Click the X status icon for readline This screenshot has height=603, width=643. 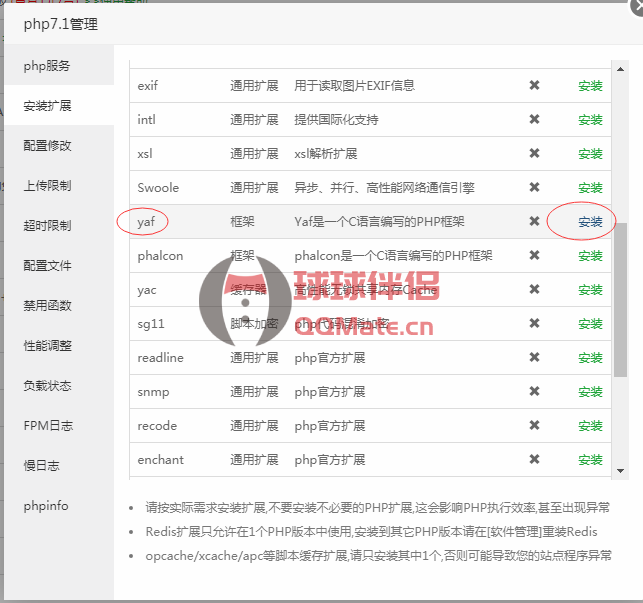point(534,358)
